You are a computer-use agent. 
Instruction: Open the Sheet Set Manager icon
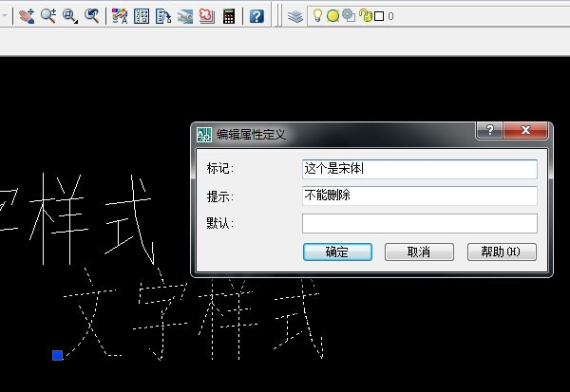tap(184, 16)
